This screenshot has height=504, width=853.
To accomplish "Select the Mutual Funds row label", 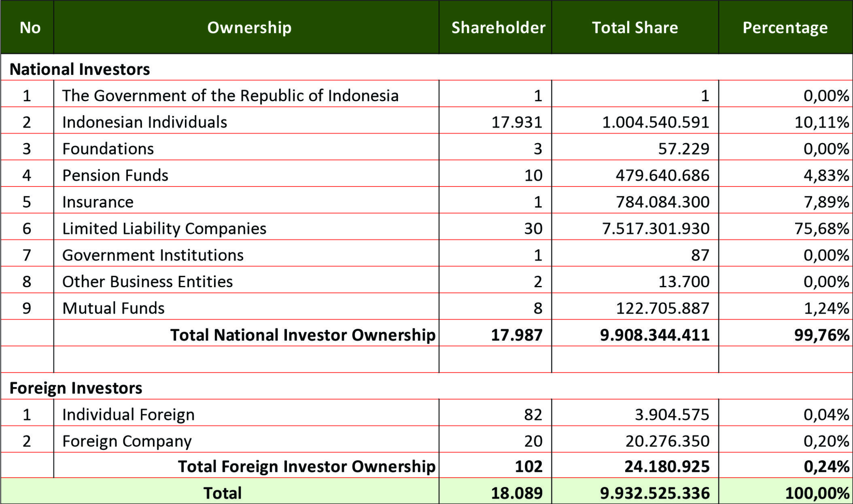I will 113,308.
